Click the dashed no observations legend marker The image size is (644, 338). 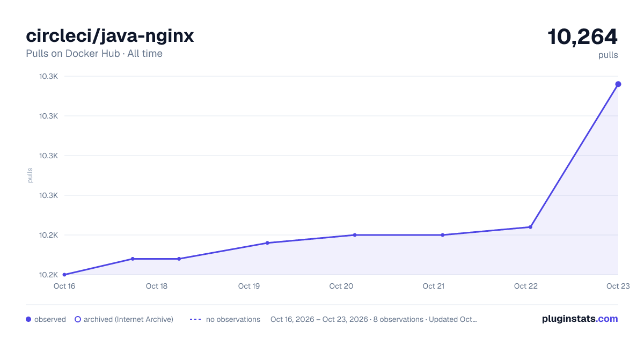195,319
